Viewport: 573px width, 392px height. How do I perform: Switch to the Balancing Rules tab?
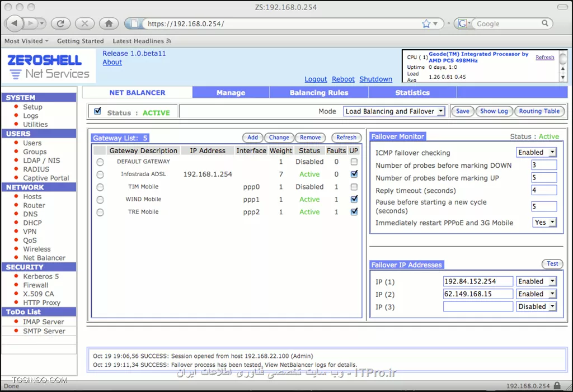click(x=318, y=92)
